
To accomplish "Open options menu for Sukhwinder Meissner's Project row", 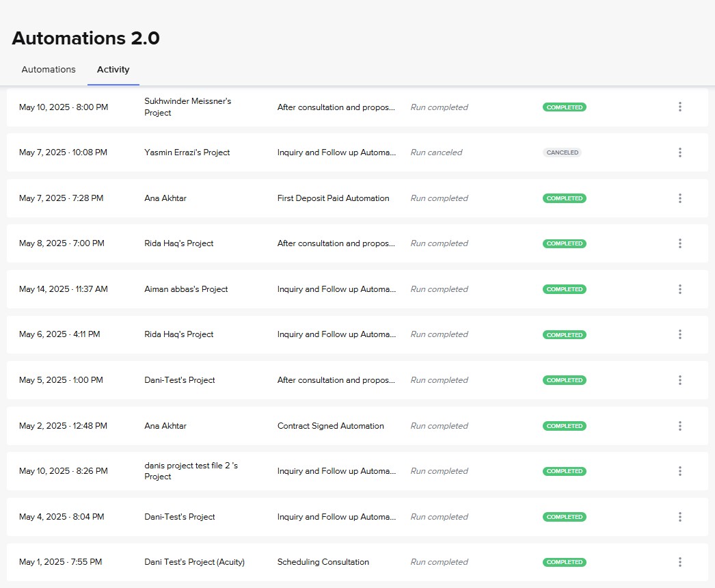I will click(679, 107).
